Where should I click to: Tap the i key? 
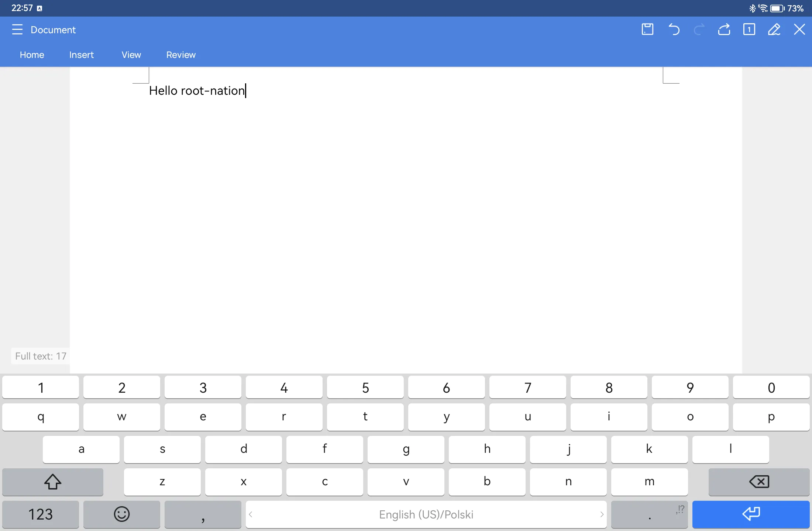(x=609, y=417)
